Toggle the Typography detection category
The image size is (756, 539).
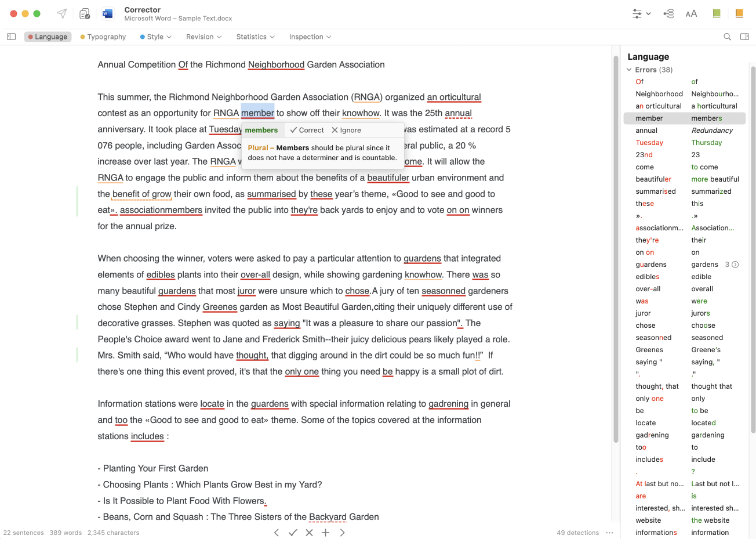click(x=103, y=37)
